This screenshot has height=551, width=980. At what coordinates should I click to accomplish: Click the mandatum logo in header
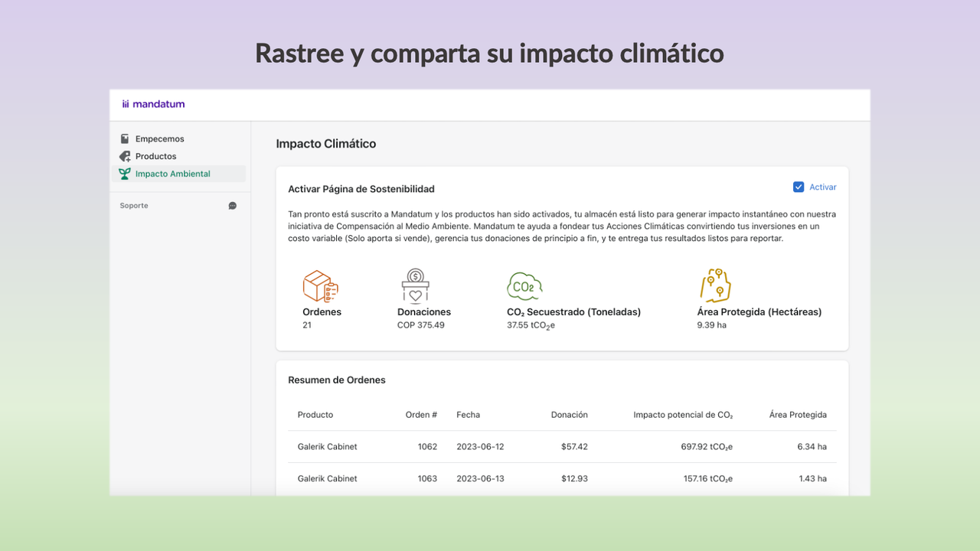153,104
